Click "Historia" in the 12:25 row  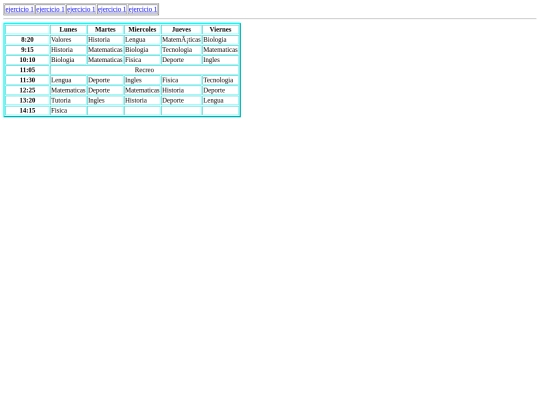(181, 90)
